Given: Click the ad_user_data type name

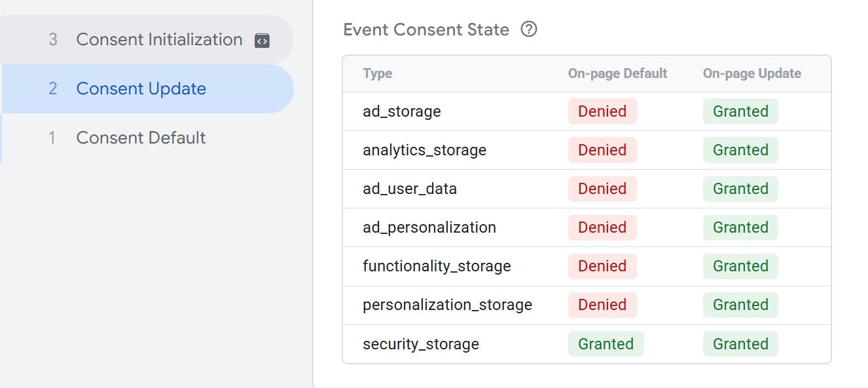Looking at the screenshot, I should (410, 189).
